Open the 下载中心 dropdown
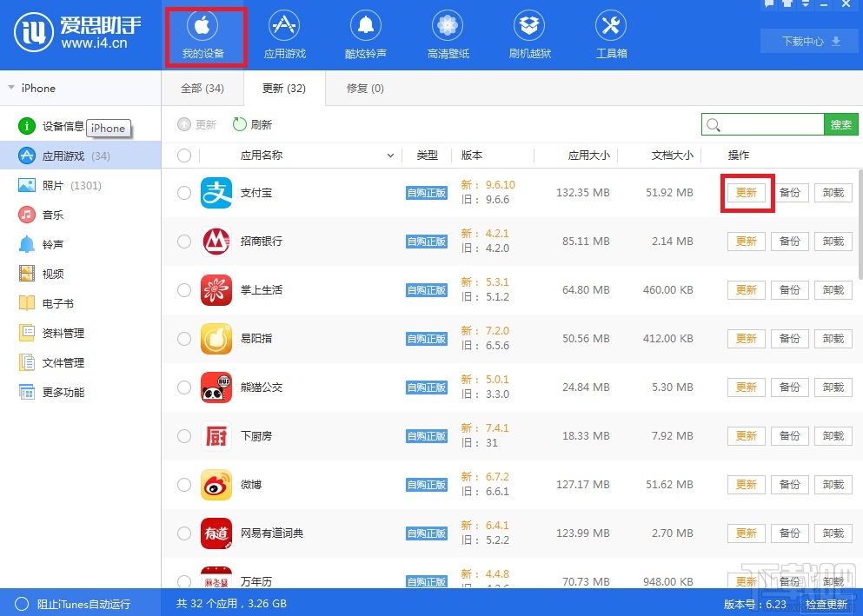Screen dimensions: 863x616 (808, 41)
